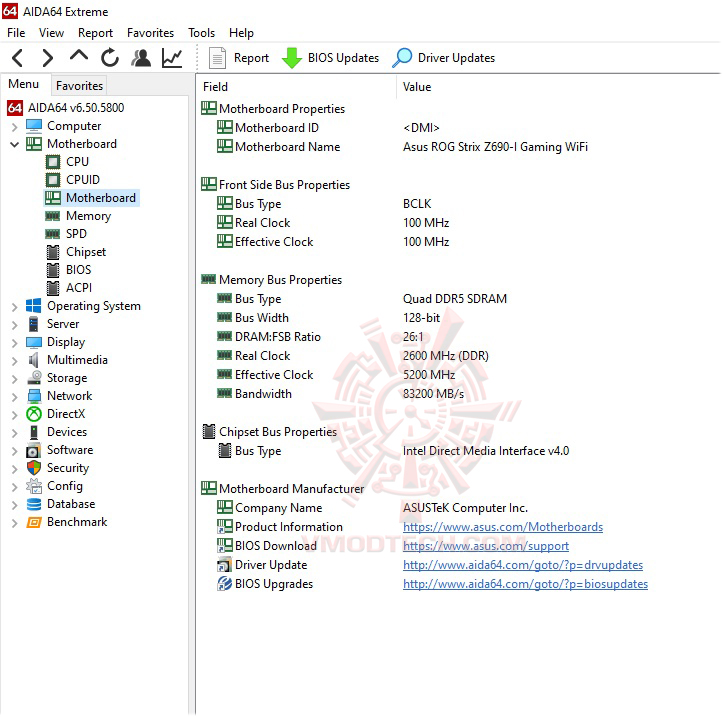
Task: Check for BIOS Updates in toolbar
Action: click(330, 58)
